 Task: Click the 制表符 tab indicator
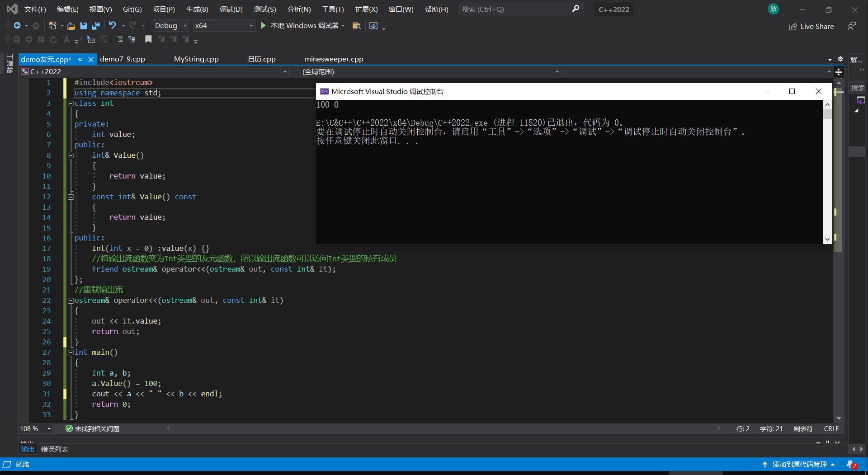(x=803, y=429)
